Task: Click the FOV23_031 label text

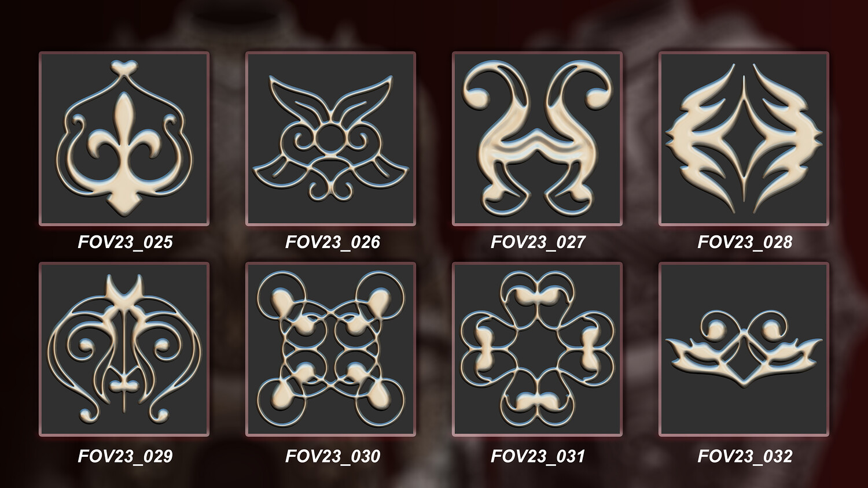Action: tap(538, 456)
